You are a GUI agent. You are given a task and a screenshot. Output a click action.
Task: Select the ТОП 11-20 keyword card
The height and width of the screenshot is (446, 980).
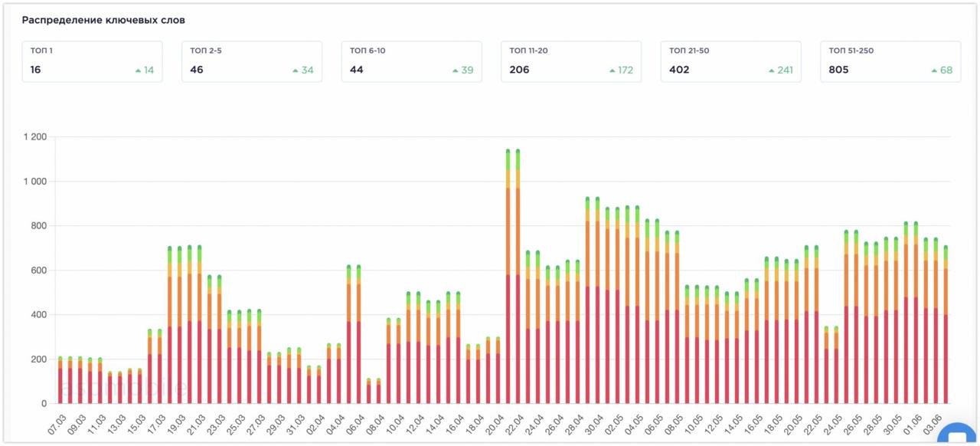[570, 61]
